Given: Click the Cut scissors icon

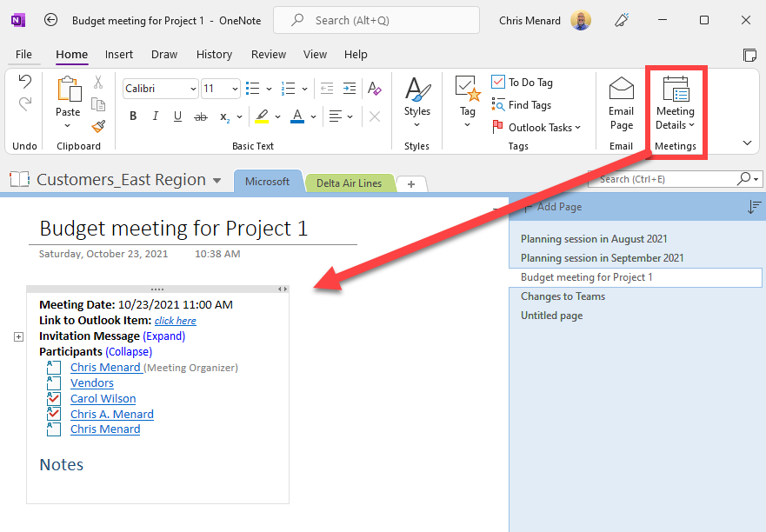Looking at the screenshot, I should [98, 82].
